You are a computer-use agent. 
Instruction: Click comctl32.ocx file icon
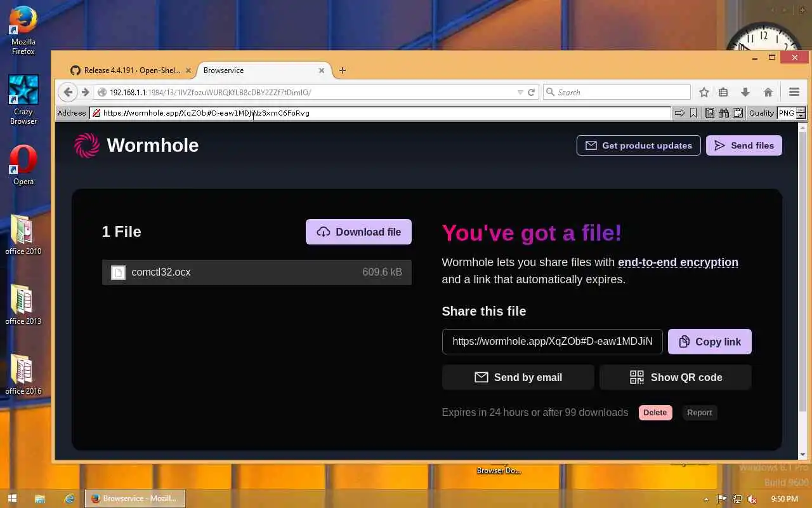point(118,272)
